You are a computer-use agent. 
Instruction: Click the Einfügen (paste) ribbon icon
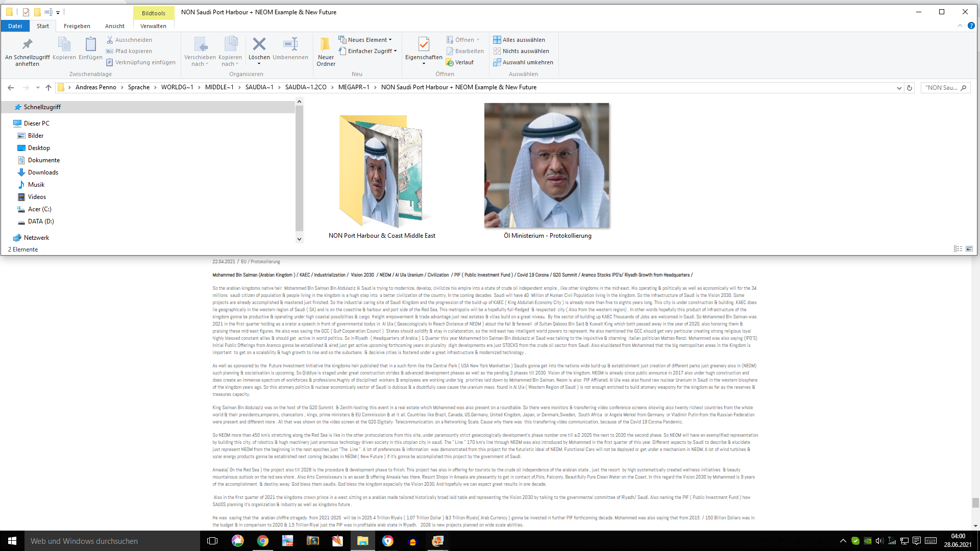click(x=90, y=44)
